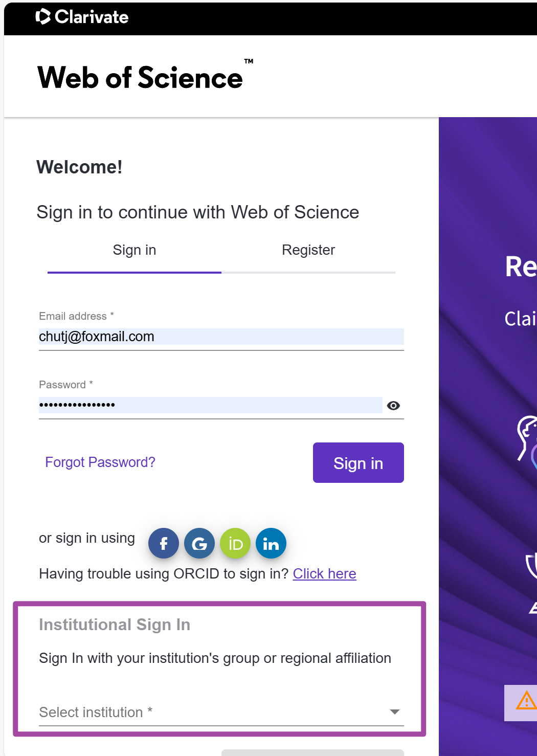Click the Institutional Sign In heading
Screen dimensions: 537x756
pos(115,625)
